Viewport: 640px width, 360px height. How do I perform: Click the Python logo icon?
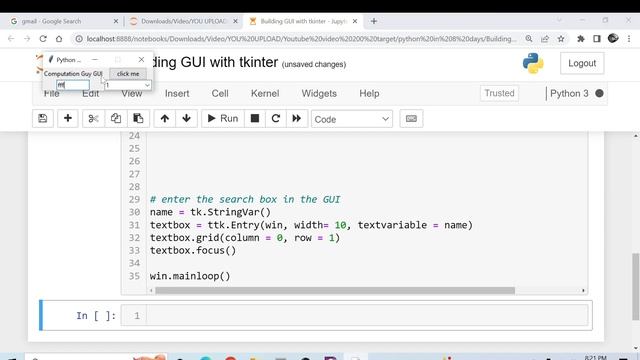click(533, 63)
